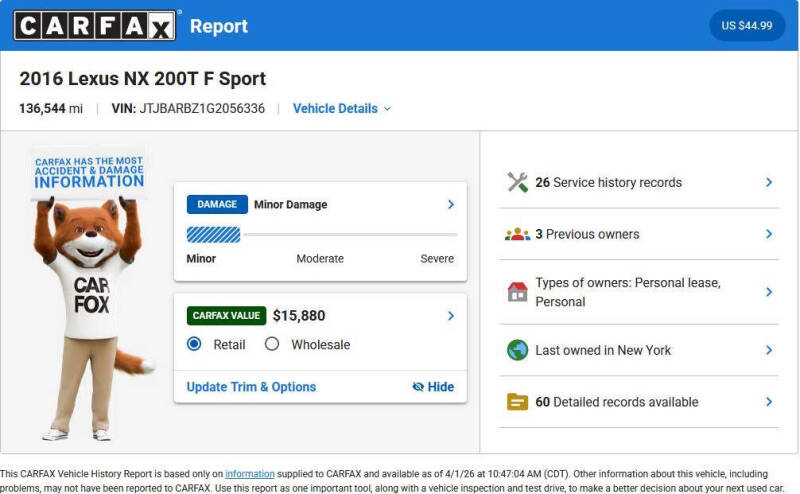Screen dimensions: 800x494
Task: Click Update Trim & Options link
Action: pyautogui.click(x=251, y=387)
